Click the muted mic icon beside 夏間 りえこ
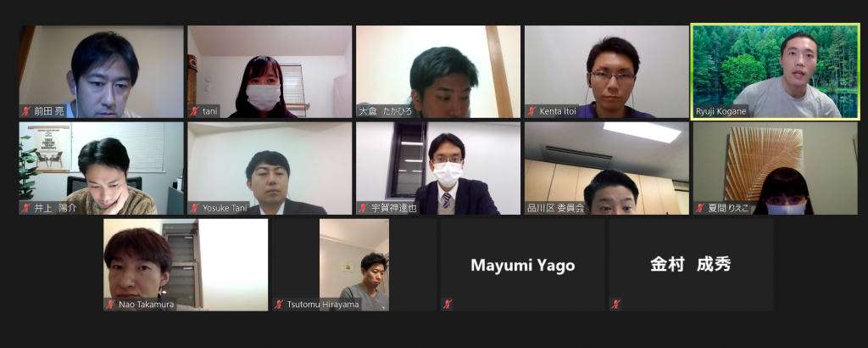 (700, 208)
